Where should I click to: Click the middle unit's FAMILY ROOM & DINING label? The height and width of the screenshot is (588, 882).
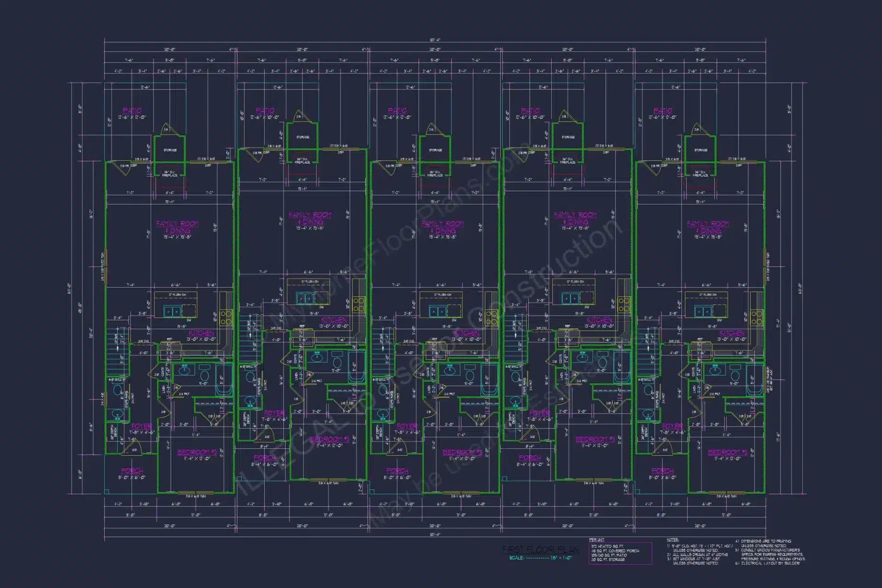(443, 227)
